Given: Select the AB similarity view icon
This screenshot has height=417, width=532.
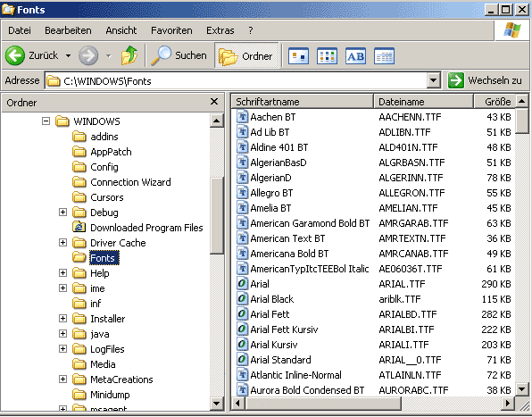Looking at the screenshot, I should click(355, 56).
